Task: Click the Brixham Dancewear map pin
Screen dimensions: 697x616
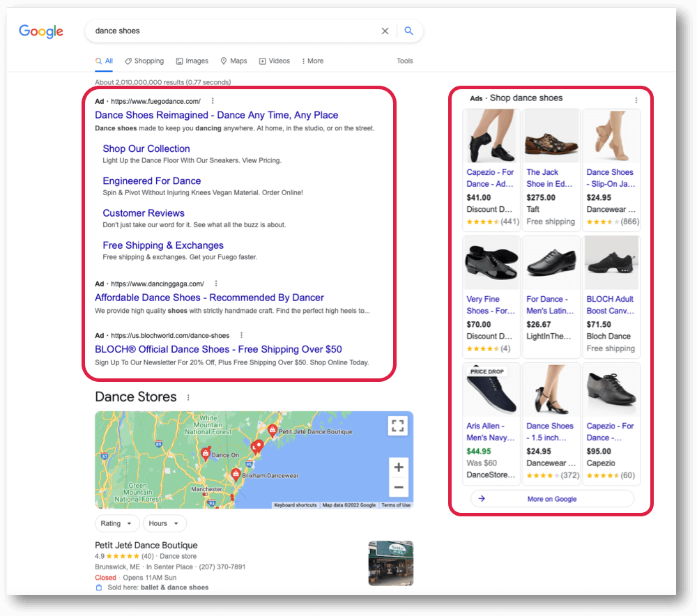Action: coord(236,475)
